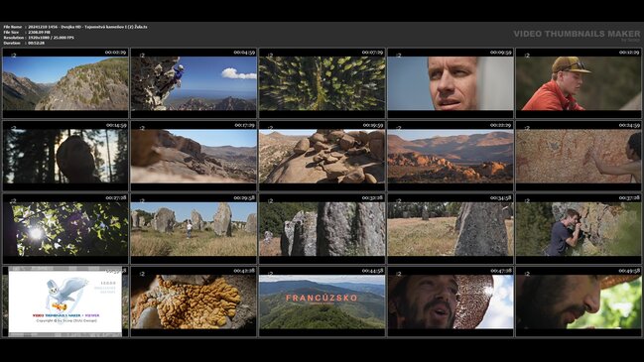644x362 pixels.
Task: Select the blurred desert rock thumbnail at 00:17:29
Action: pos(193,156)
